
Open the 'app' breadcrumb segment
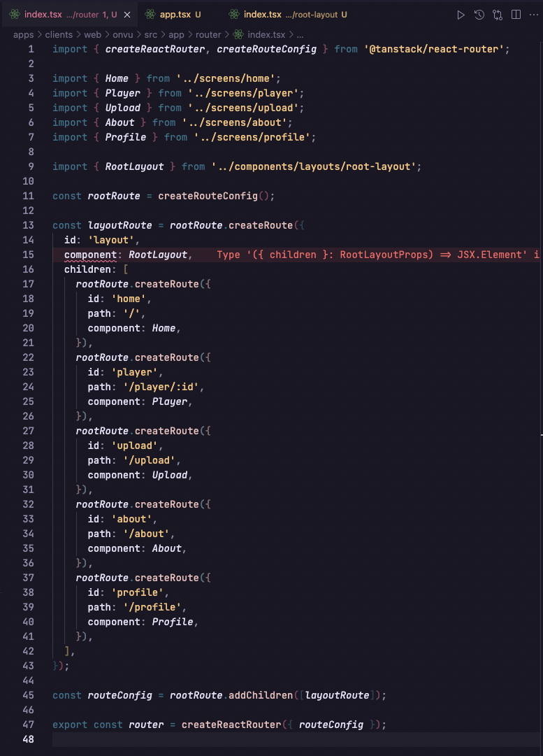[176, 35]
